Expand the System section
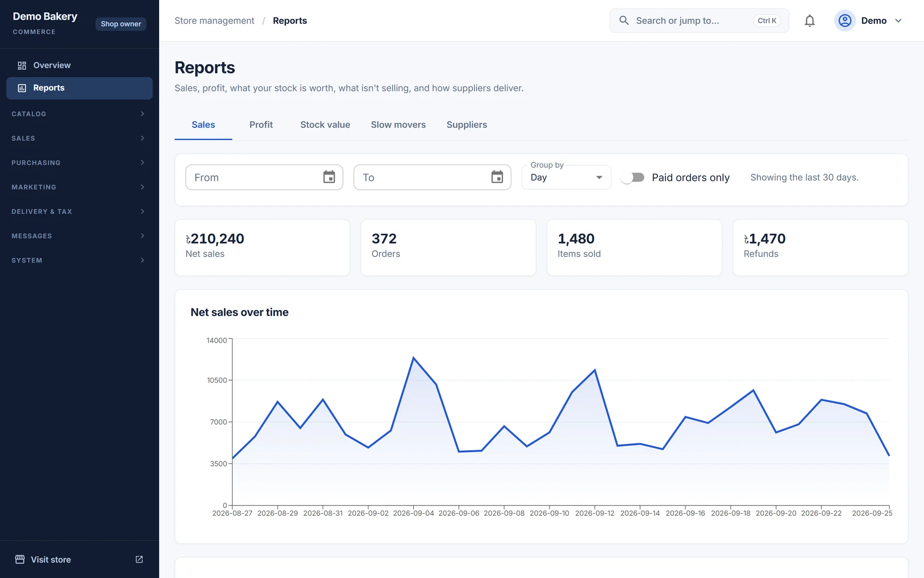Image resolution: width=924 pixels, height=578 pixels. [80, 260]
